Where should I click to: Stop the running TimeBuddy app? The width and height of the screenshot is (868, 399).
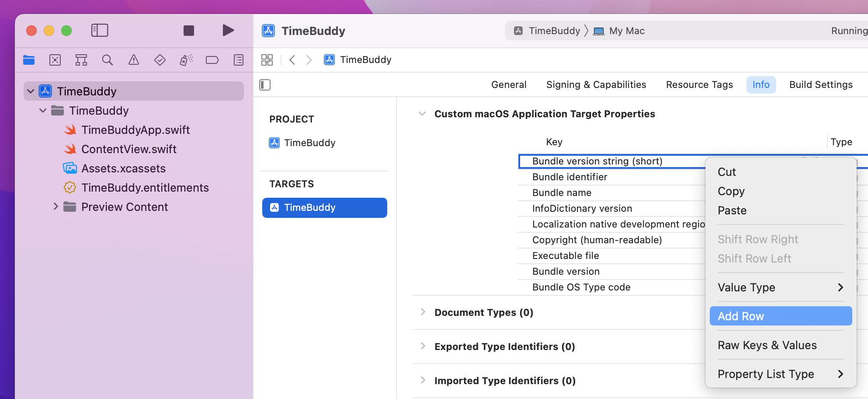point(188,30)
